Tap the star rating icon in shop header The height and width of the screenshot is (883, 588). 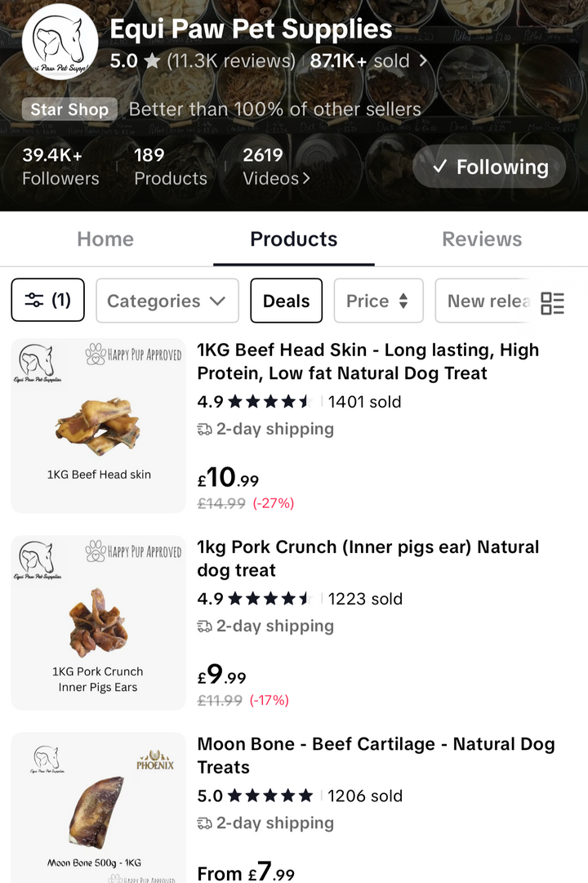(x=152, y=61)
